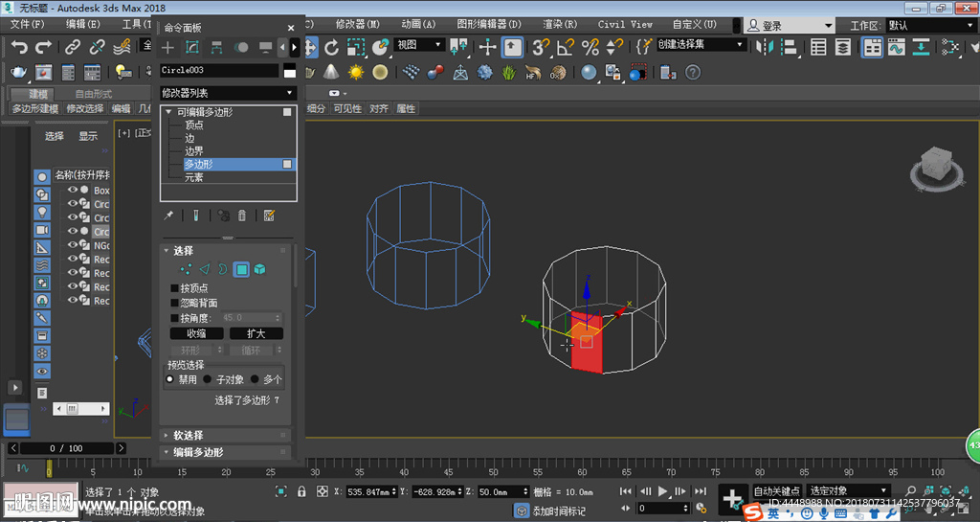
Task: Switch to the 自由形式 ribbon tab
Action: (94, 94)
